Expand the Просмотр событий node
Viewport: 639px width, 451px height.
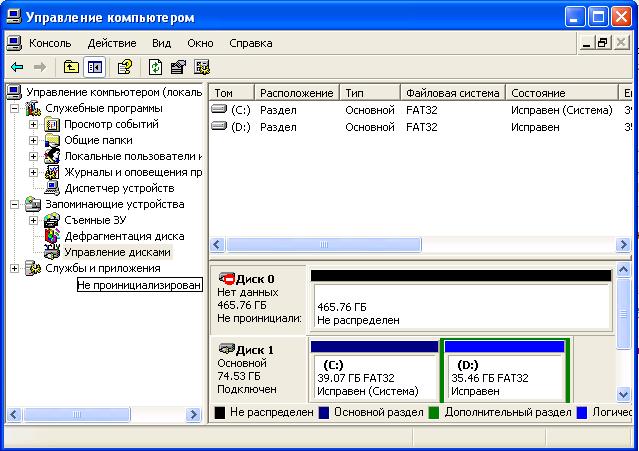(33, 125)
